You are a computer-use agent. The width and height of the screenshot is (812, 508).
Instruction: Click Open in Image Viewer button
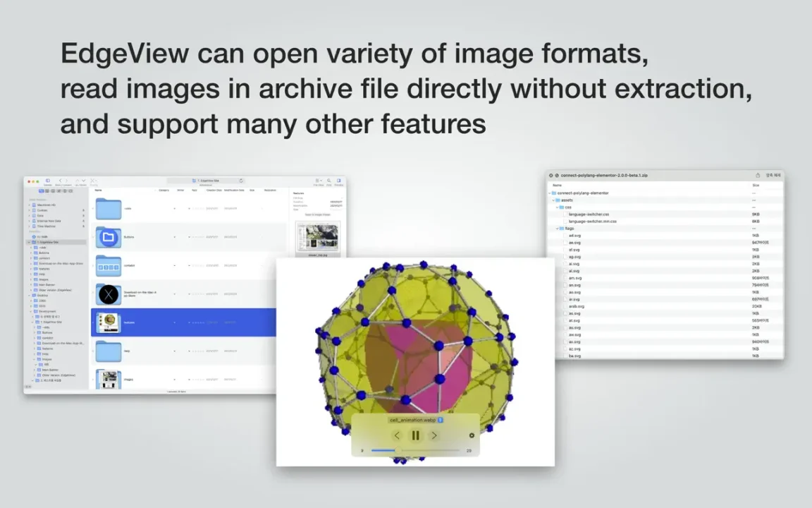click(317, 214)
